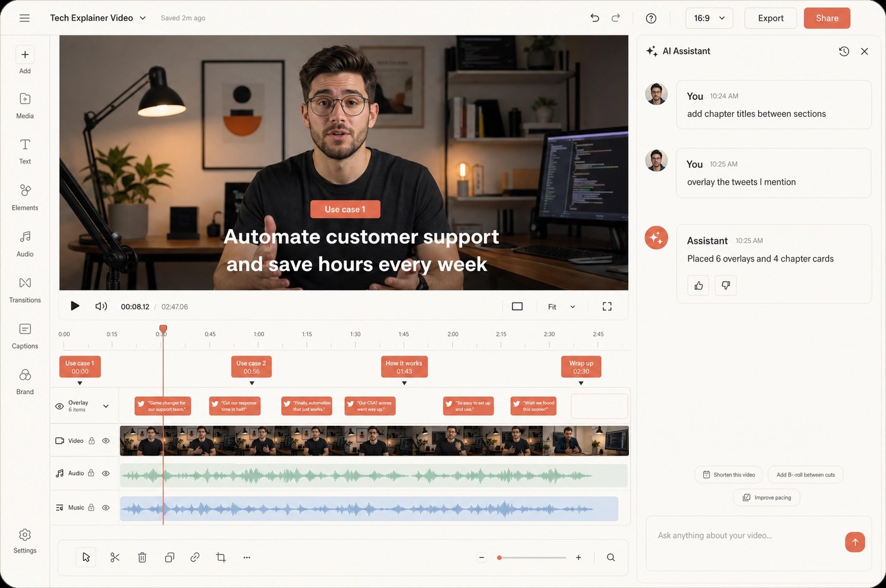Click the Add plus button in sidebar
Viewport: 886px width, 588px height.
[25, 54]
